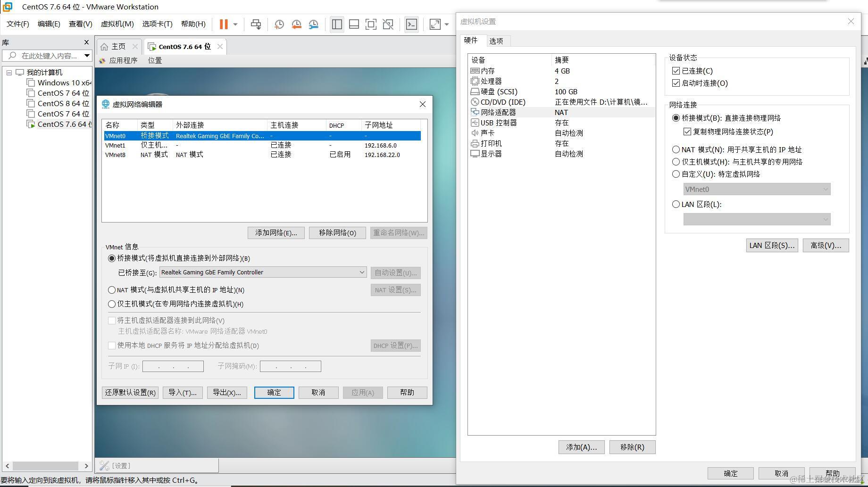
Task: Click 还原默认设置(R) button
Action: click(x=130, y=392)
